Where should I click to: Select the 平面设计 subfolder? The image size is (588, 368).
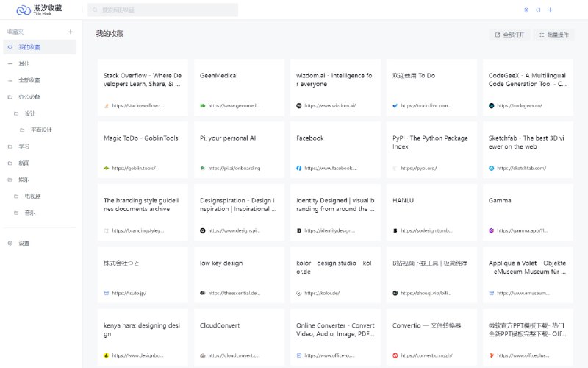tap(40, 130)
